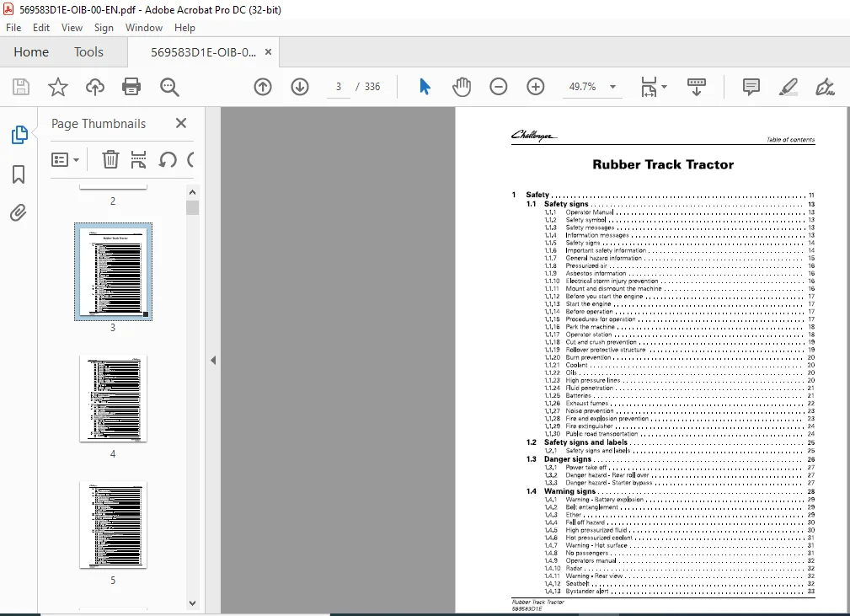Viewport: 850px width, 616px height.
Task: Click the 'Rubber Track Tractor' title text
Action: (x=663, y=164)
